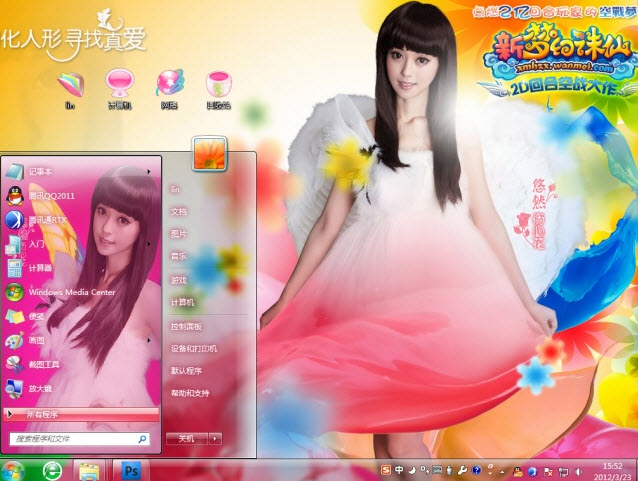Image resolution: width=638 pixels, height=481 pixels.
Task: Launch 截图工具 snipping tool
Action: click(x=33, y=364)
